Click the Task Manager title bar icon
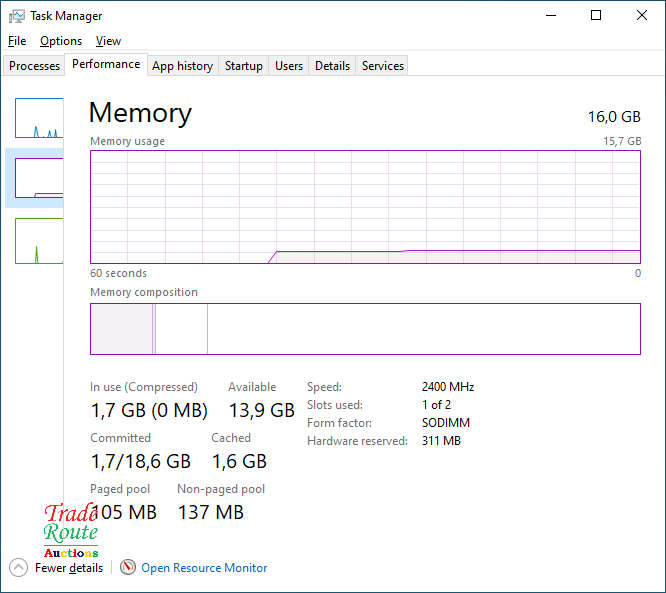This screenshot has height=593, width=666. 17,16
